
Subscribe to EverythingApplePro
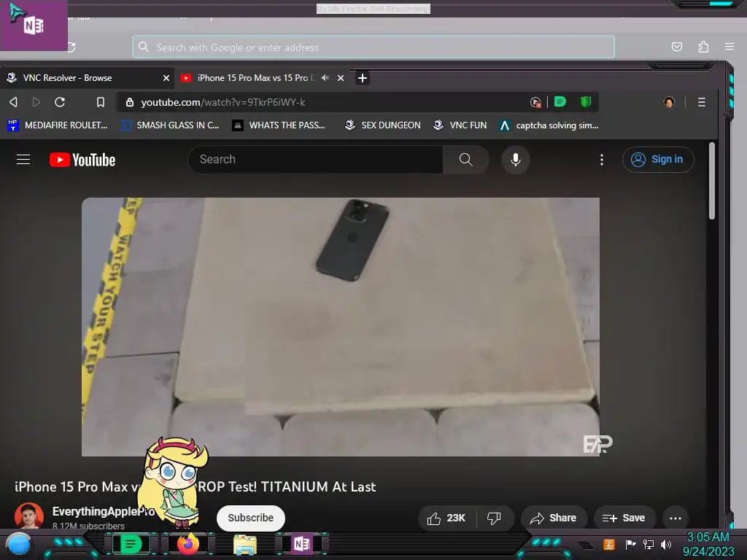(251, 518)
